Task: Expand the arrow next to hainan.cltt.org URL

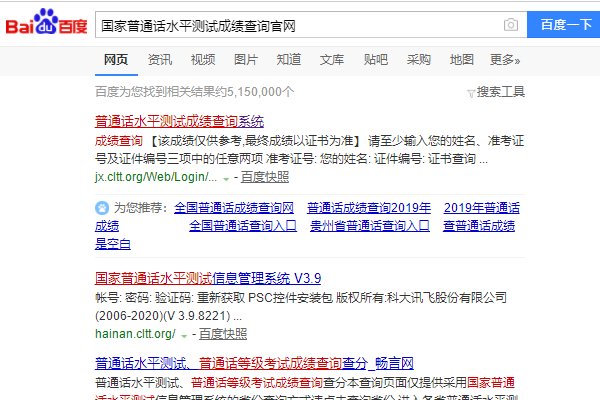Action: [184, 336]
